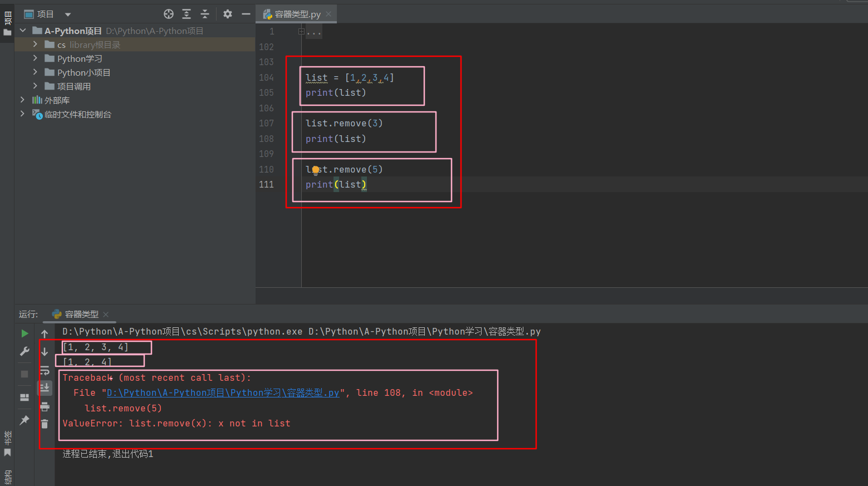Click the expand all icon in project panel

[x=187, y=14]
